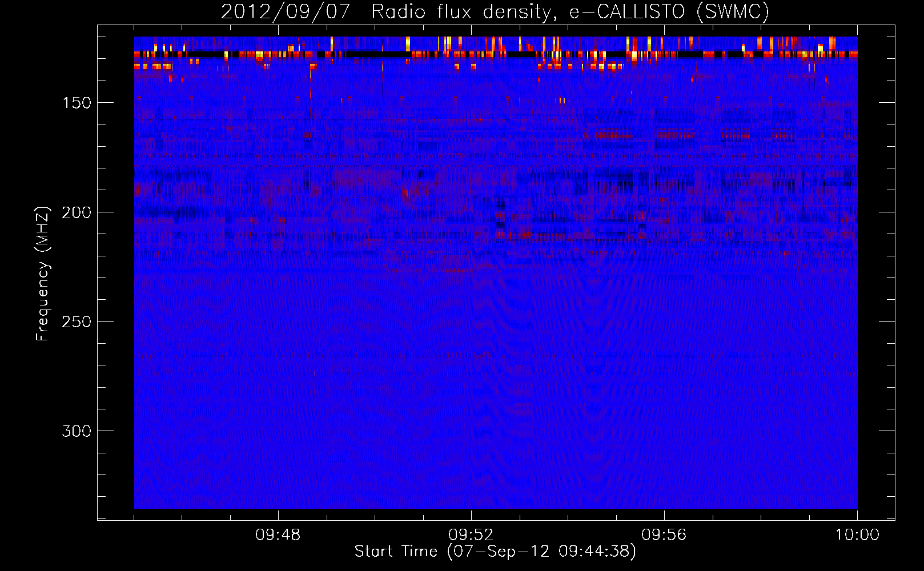Click the 'e-CALLISTO (SWMC)' text in title
This screenshot has width=924, height=571.
[x=669, y=11]
